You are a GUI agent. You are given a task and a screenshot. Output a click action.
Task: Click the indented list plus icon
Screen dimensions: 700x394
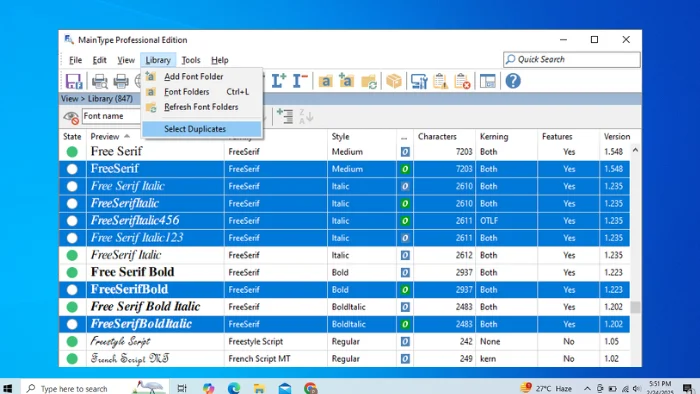coord(285,116)
